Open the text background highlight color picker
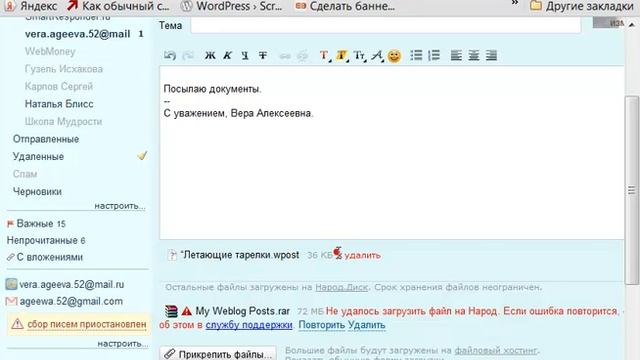Viewport: 640px width, 360px height. click(x=342, y=56)
